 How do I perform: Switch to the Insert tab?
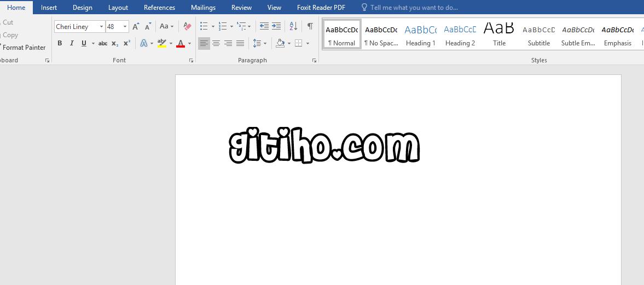tap(49, 8)
